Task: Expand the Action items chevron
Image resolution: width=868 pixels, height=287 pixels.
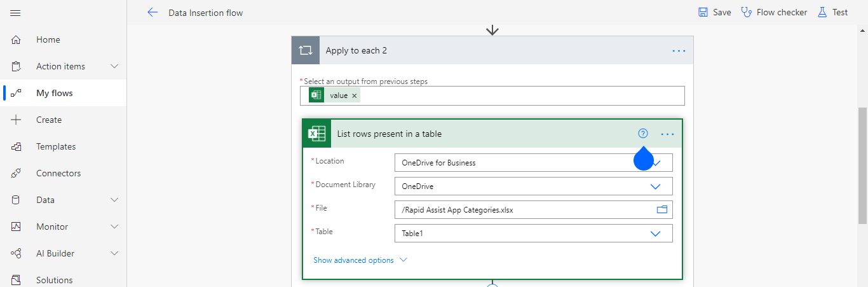Action: click(x=114, y=66)
